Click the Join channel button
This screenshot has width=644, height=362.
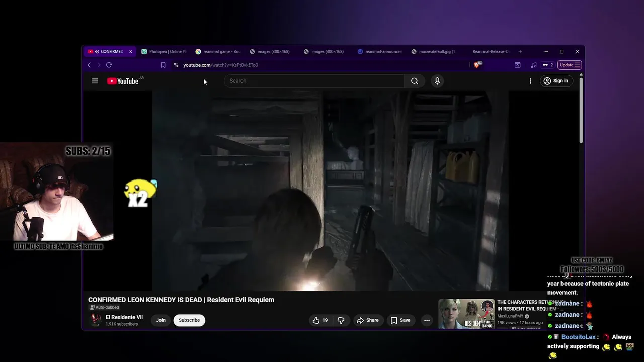click(x=160, y=320)
